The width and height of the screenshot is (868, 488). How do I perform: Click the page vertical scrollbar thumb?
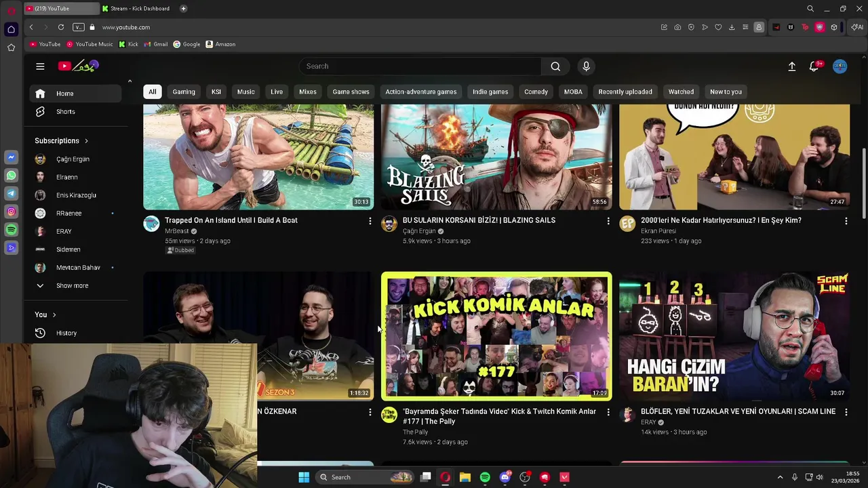click(x=864, y=183)
